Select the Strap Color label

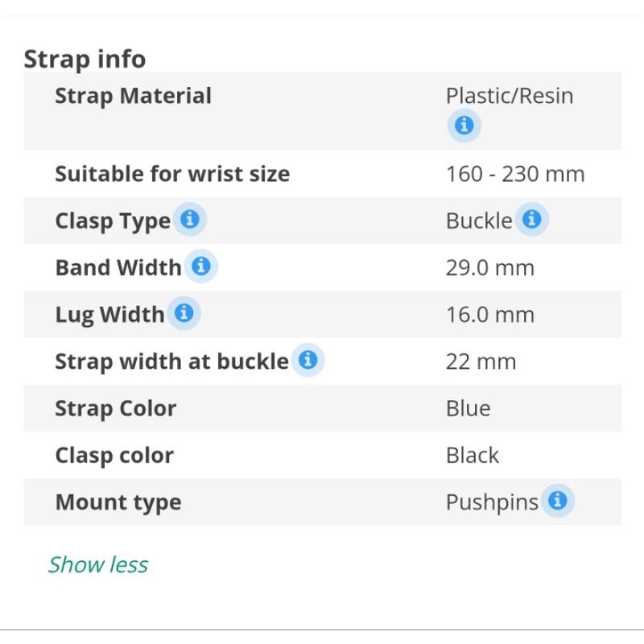tap(115, 408)
